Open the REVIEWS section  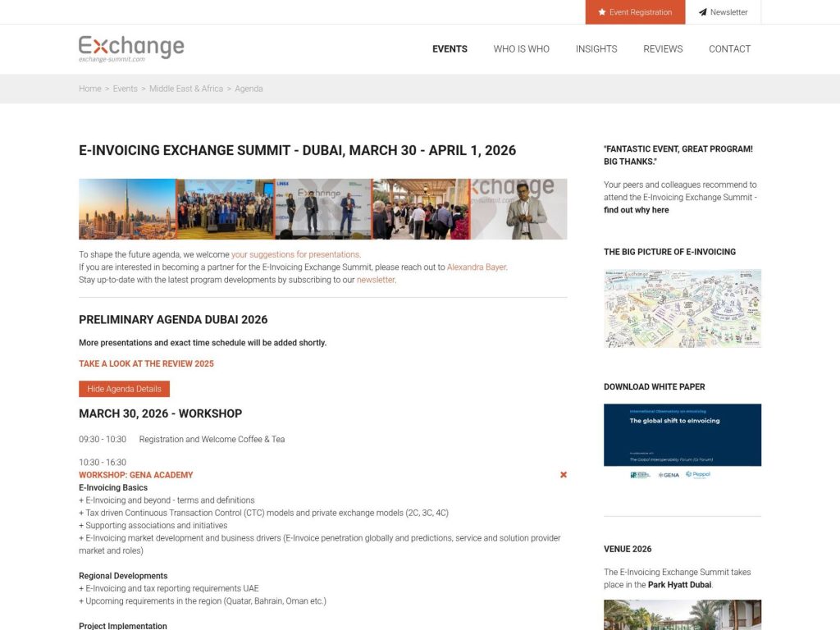(x=663, y=49)
